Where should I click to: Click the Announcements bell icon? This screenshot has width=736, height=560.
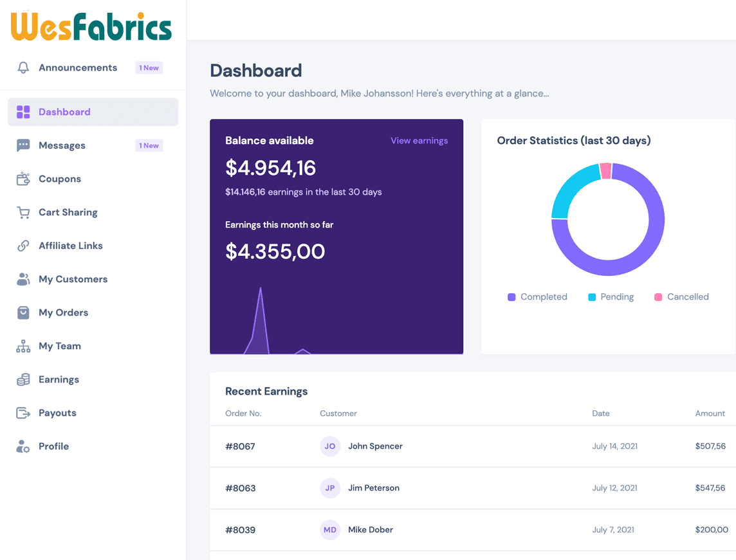(x=23, y=68)
